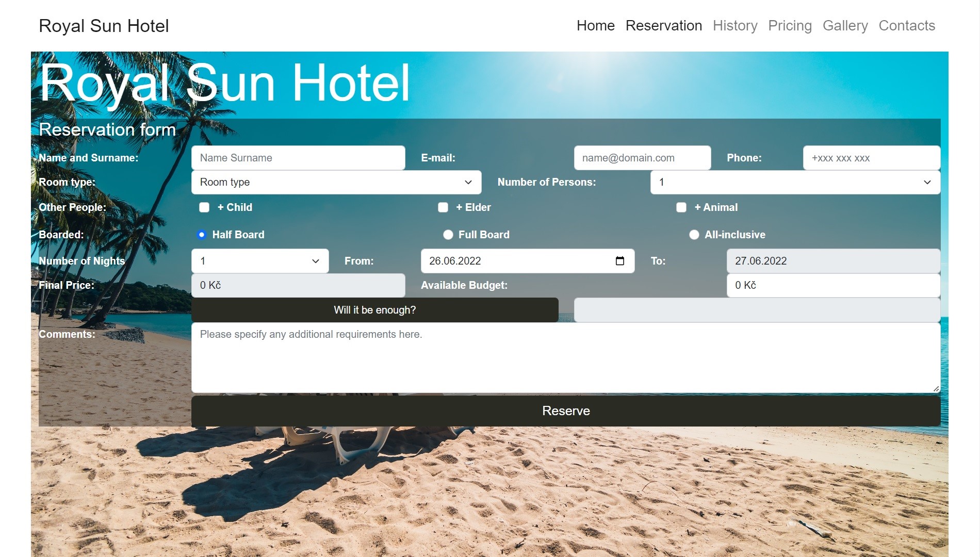
Task: Click the Will it be enough? button
Action: (375, 310)
